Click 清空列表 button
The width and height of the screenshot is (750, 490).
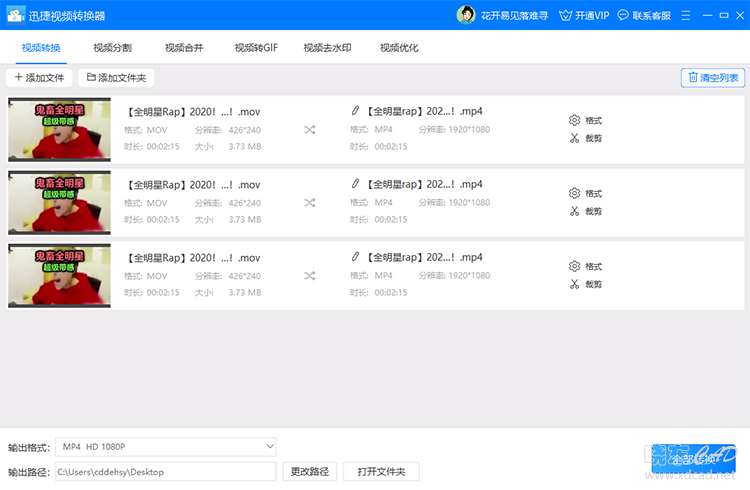713,78
